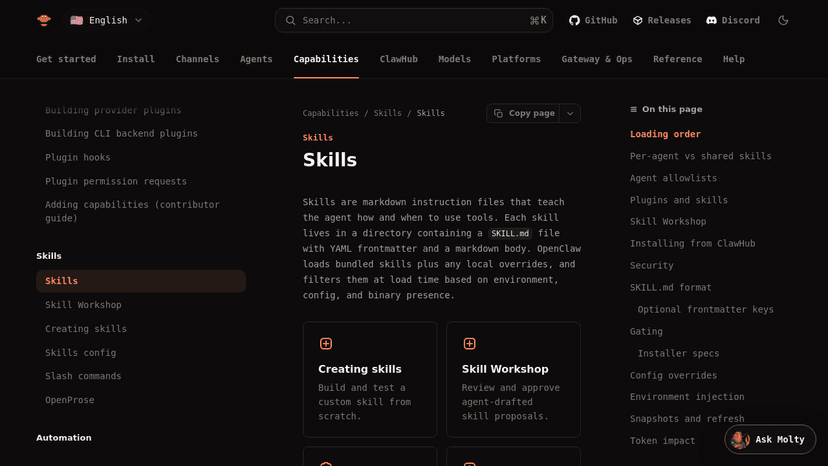Click first Skills breadcrumb segment
Screen dimensions: 828x466
tap(388, 113)
